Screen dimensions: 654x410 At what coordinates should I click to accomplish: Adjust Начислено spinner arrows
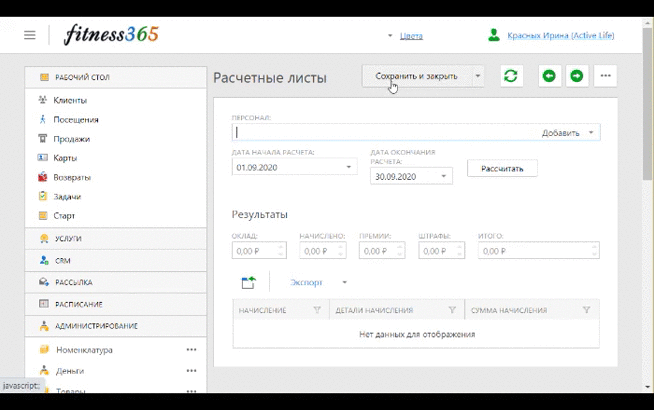click(341, 251)
